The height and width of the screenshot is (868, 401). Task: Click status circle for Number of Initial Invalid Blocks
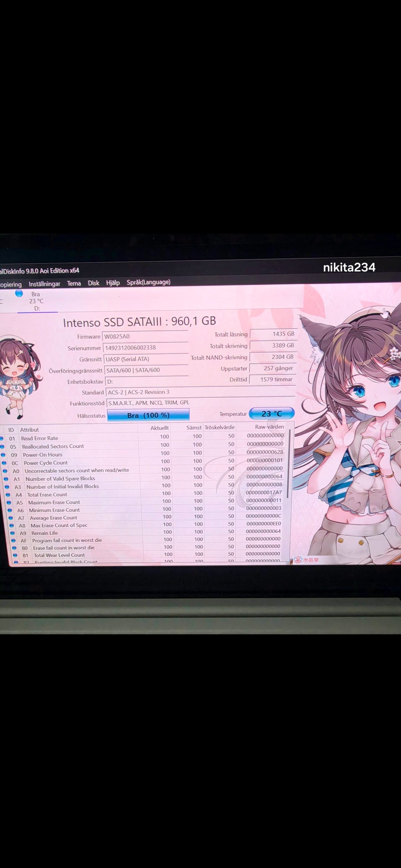point(7,487)
